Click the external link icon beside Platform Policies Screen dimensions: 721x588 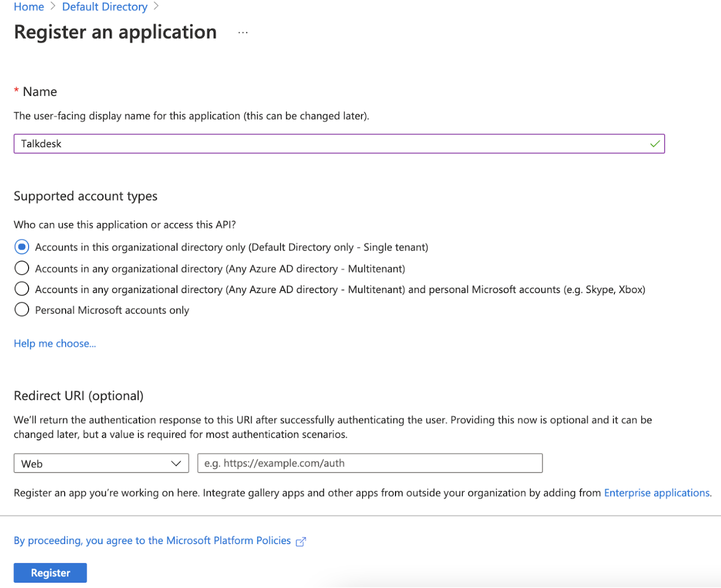(301, 541)
